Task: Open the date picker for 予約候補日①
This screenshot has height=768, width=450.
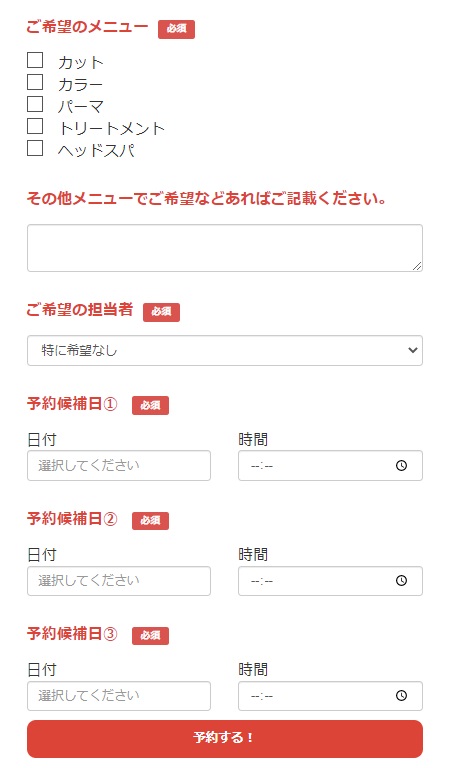Action: [x=119, y=465]
